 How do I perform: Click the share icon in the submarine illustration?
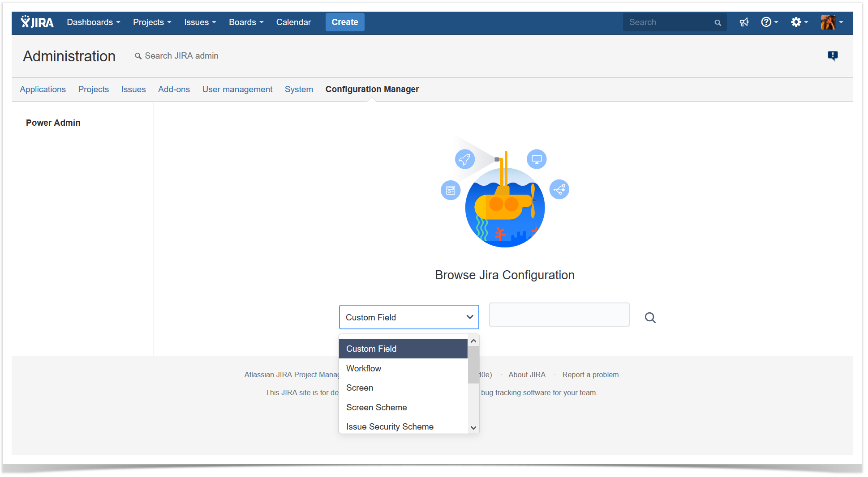(559, 189)
